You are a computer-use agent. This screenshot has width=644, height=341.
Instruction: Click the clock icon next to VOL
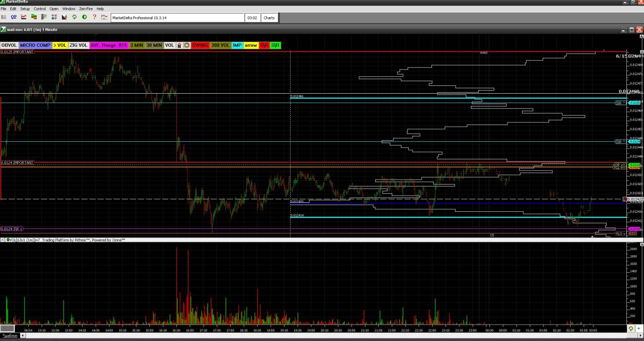[187, 45]
